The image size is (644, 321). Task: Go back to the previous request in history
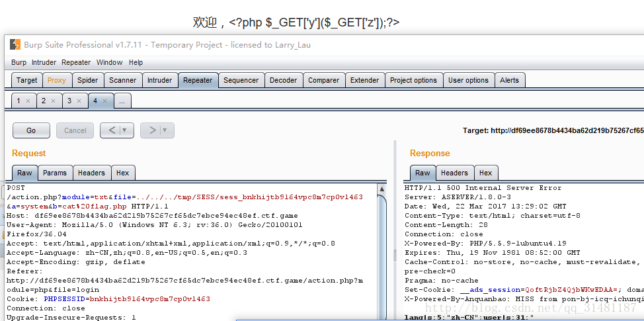(111, 130)
